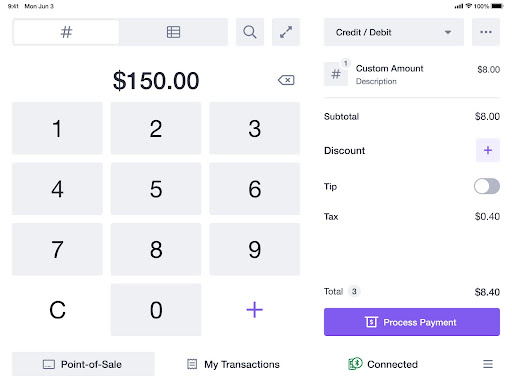Tap the number 5 key
The image size is (512, 384).
point(156,189)
